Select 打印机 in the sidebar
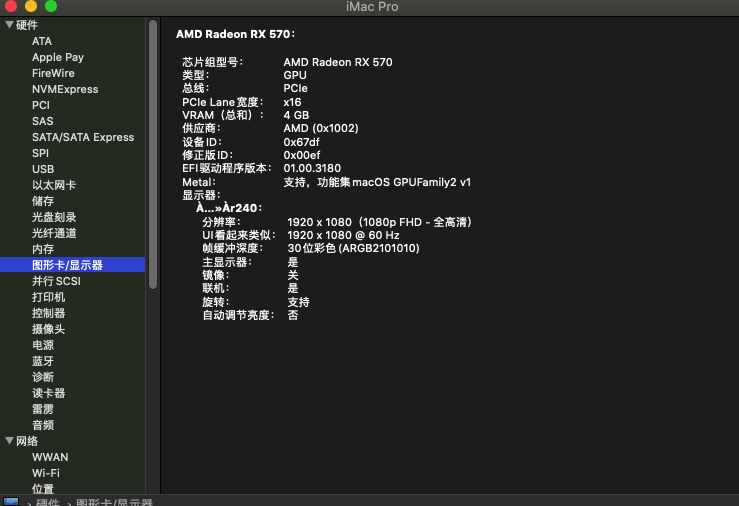The width and height of the screenshot is (739, 506). 49,297
